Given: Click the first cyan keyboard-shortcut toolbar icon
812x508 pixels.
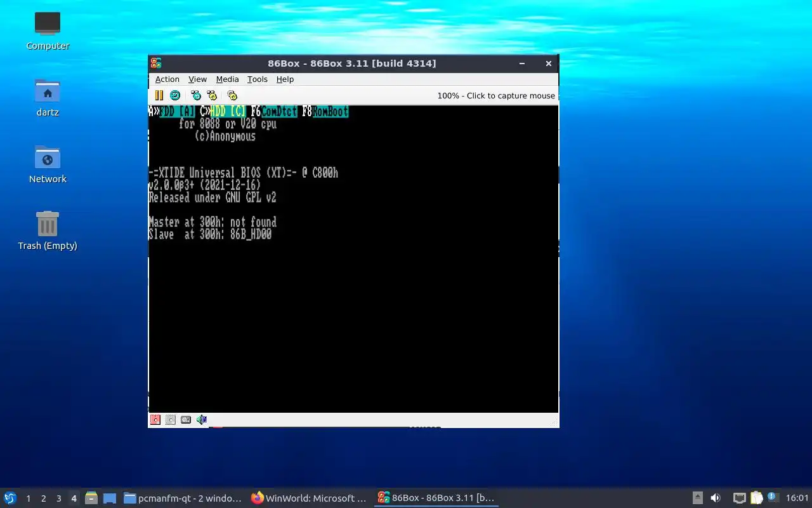Looking at the screenshot, I should point(196,95).
